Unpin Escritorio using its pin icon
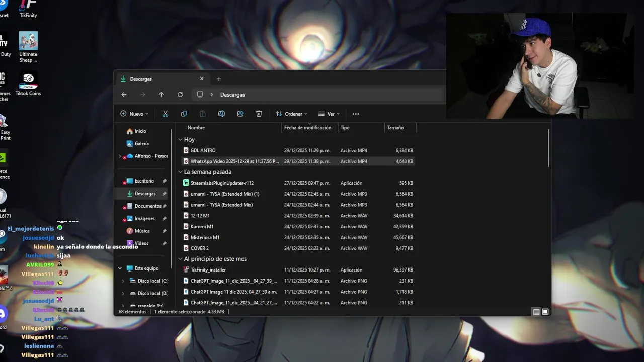This screenshot has height=362, width=644. tap(164, 181)
